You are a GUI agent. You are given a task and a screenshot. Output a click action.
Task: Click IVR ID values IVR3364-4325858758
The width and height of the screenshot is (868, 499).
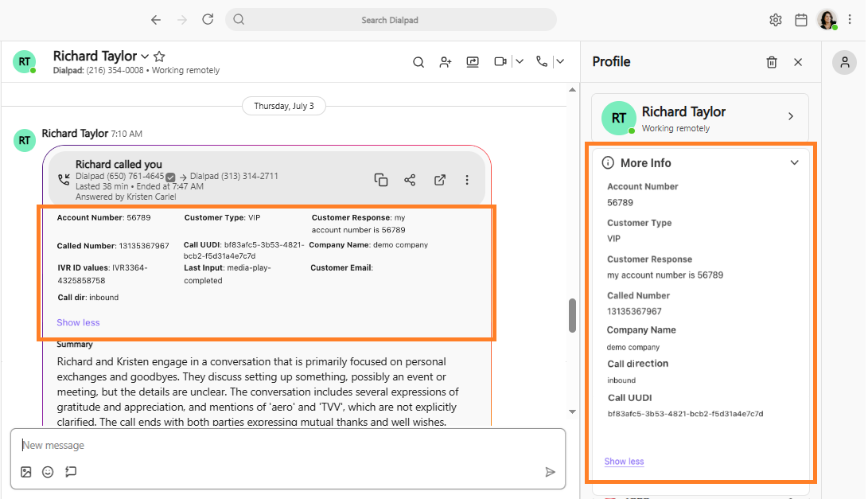(x=103, y=274)
